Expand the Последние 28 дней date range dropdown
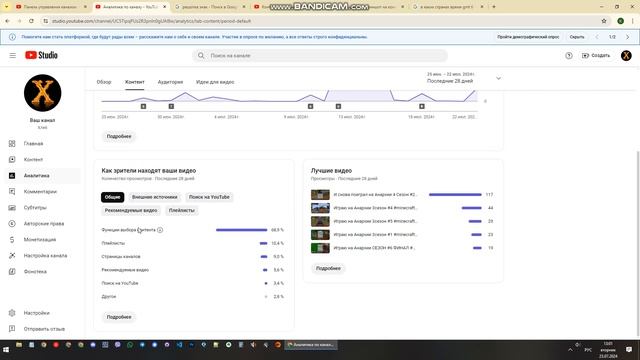This screenshot has height=360, width=640. pyautogui.click(x=463, y=78)
